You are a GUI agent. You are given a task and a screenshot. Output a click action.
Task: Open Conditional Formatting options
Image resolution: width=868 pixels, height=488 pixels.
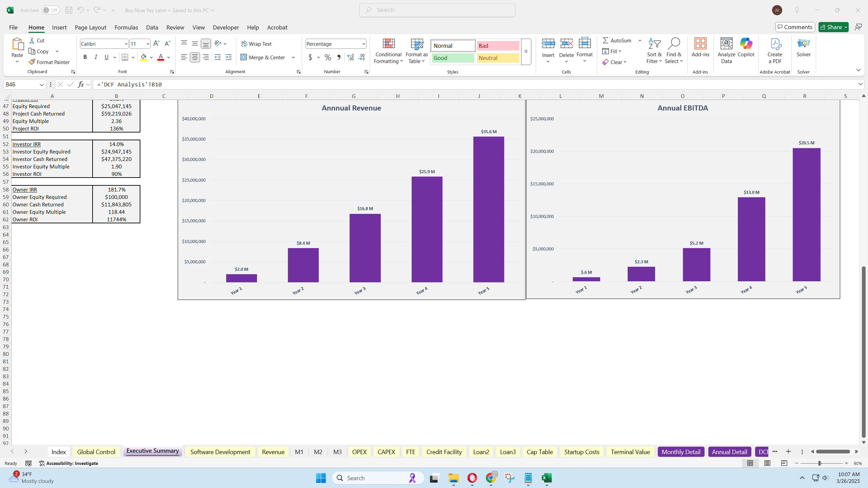pyautogui.click(x=388, y=51)
